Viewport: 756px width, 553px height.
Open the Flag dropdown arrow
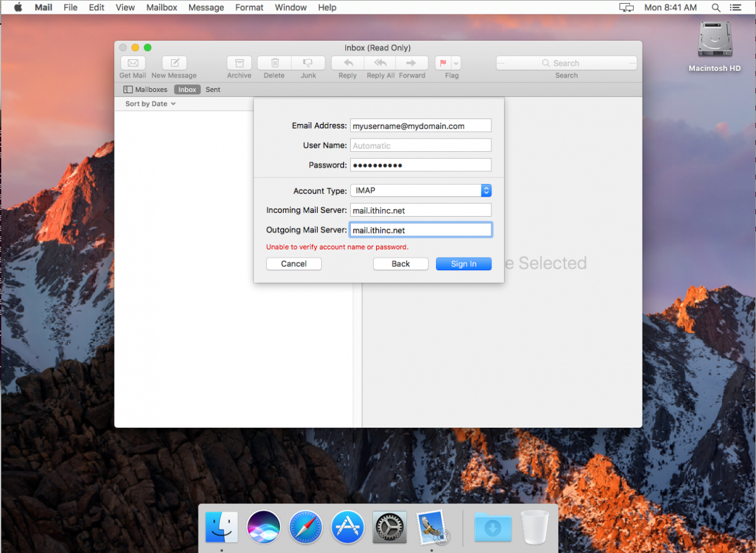pyautogui.click(x=456, y=63)
